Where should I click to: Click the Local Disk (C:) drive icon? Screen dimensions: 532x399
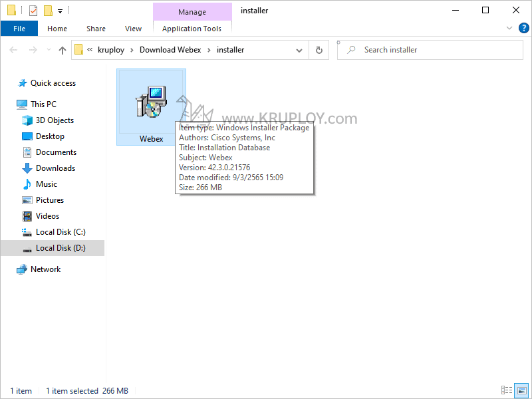coord(27,232)
